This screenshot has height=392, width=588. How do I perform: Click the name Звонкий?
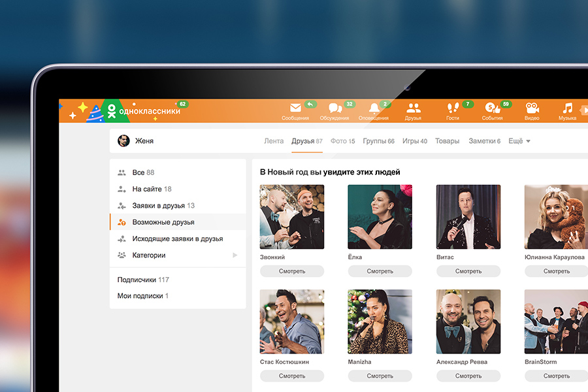tap(272, 257)
